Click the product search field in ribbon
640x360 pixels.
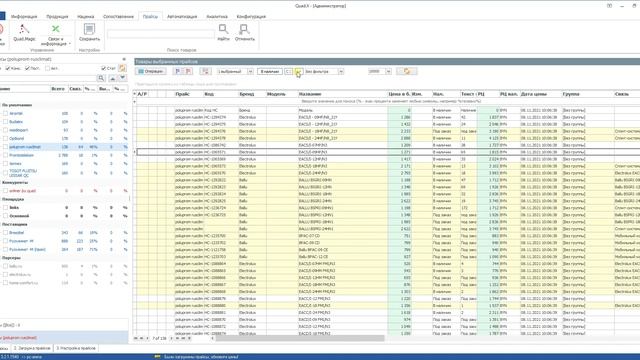[x=160, y=34]
